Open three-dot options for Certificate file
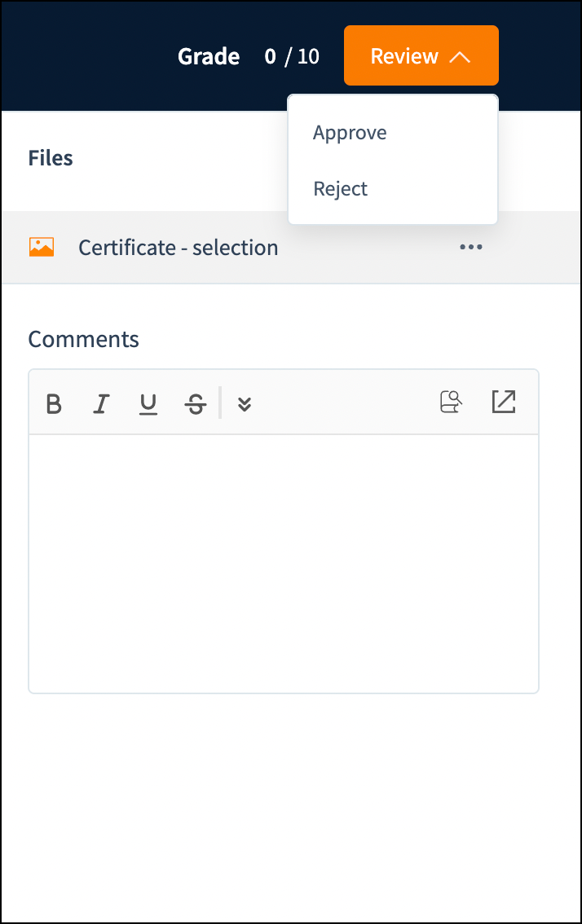Image resolution: width=582 pixels, height=924 pixels. tap(471, 247)
